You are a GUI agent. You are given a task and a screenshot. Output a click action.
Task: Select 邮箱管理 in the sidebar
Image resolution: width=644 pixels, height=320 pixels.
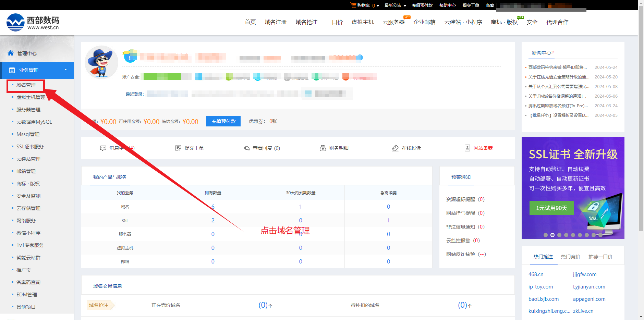pos(26,171)
